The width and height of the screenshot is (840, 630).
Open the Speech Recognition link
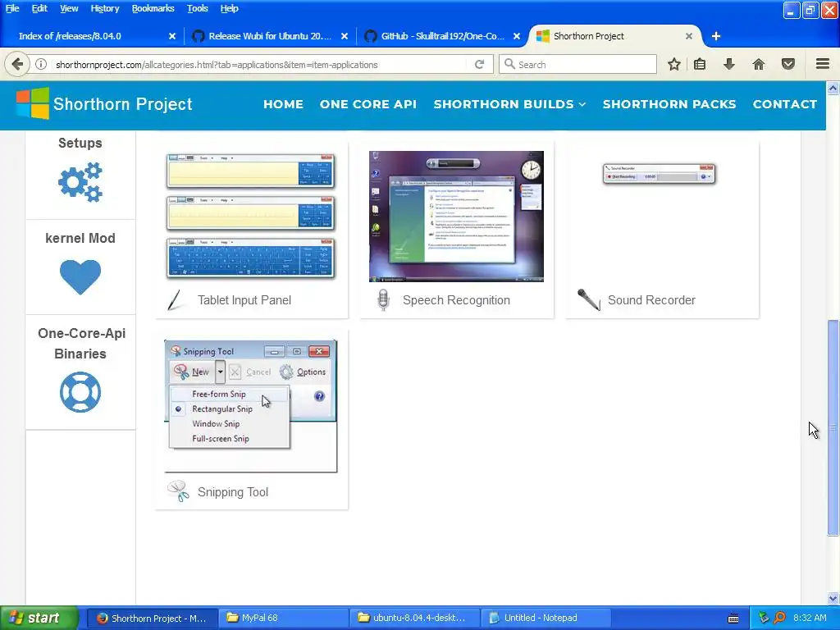pyautogui.click(x=456, y=300)
